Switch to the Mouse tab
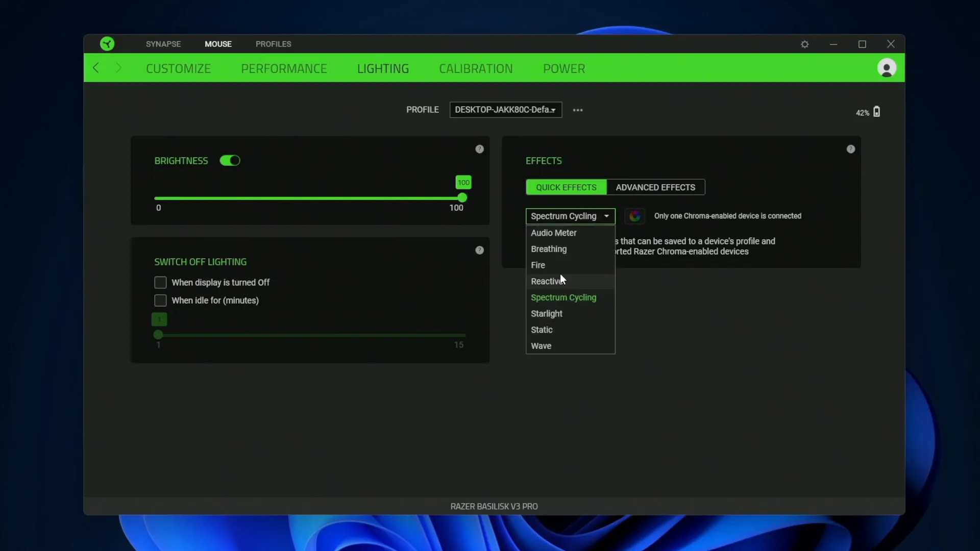This screenshot has height=551, width=980. click(x=218, y=44)
